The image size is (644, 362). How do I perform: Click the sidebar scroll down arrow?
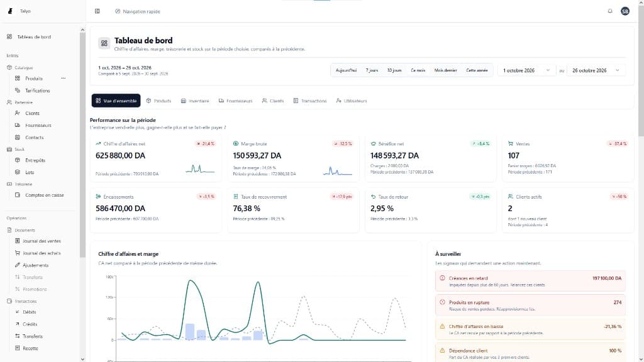82,359
